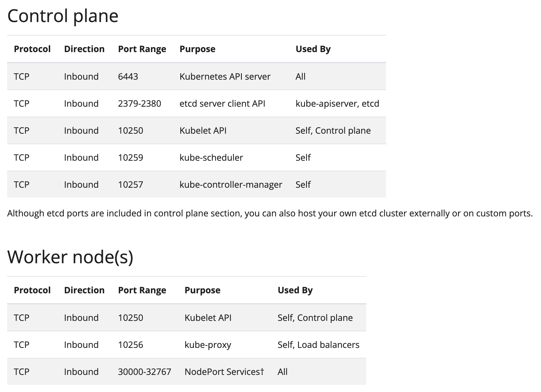Click etcd server client API purpose
Viewport: 541px width, 392px height.
tap(222, 103)
